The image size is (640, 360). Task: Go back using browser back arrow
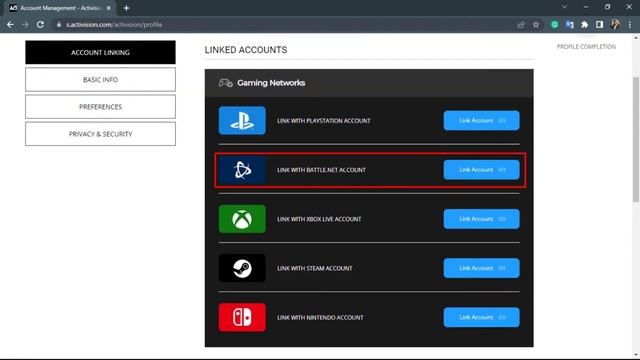pos(10,24)
